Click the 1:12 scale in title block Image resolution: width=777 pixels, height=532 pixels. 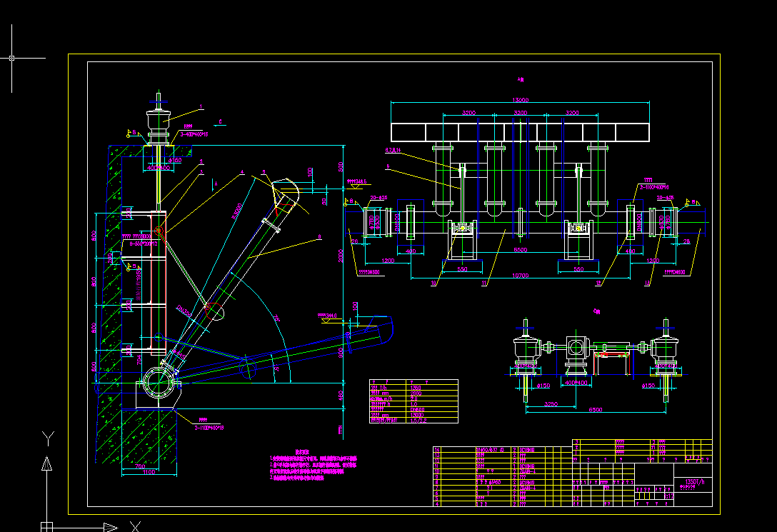click(x=668, y=496)
